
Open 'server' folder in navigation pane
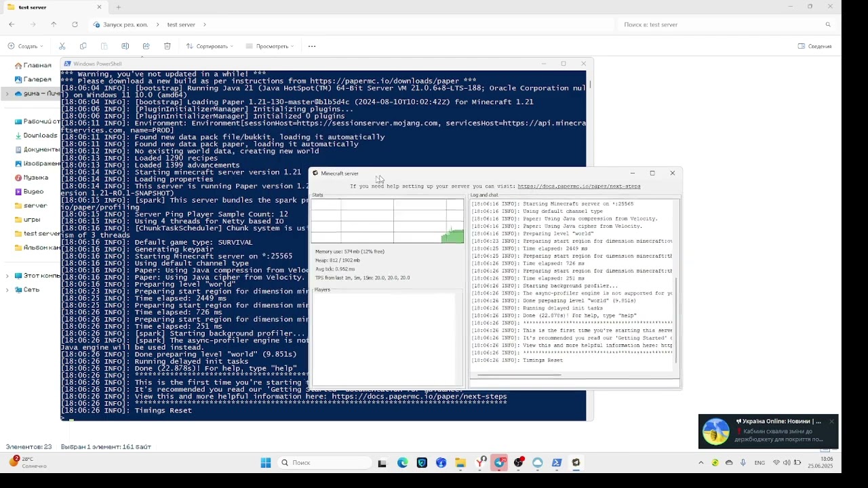[31, 205]
